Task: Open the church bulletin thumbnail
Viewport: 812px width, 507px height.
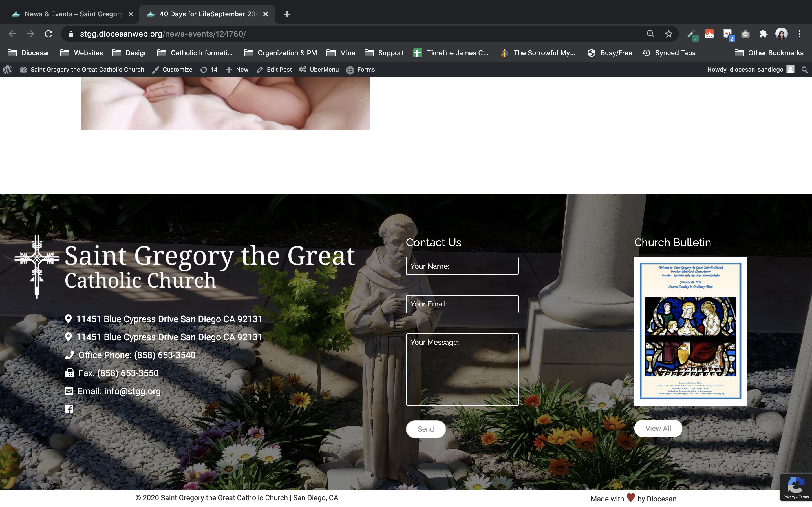Action: tap(690, 331)
